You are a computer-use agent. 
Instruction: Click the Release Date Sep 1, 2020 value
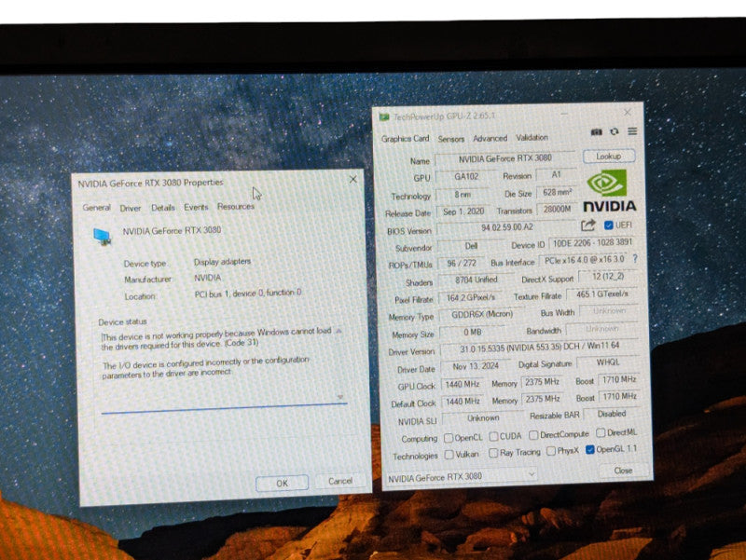(x=463, y=212)
